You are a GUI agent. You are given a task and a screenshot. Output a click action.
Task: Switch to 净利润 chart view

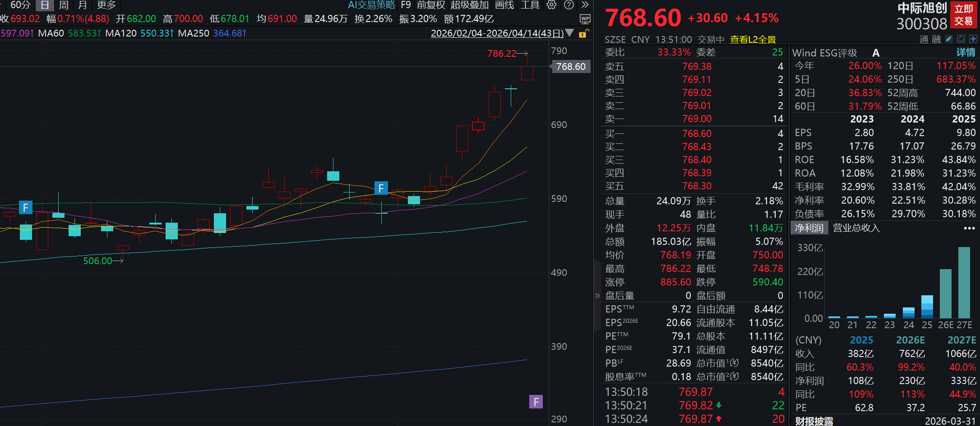pyautogui.click(x=809, y=228)
